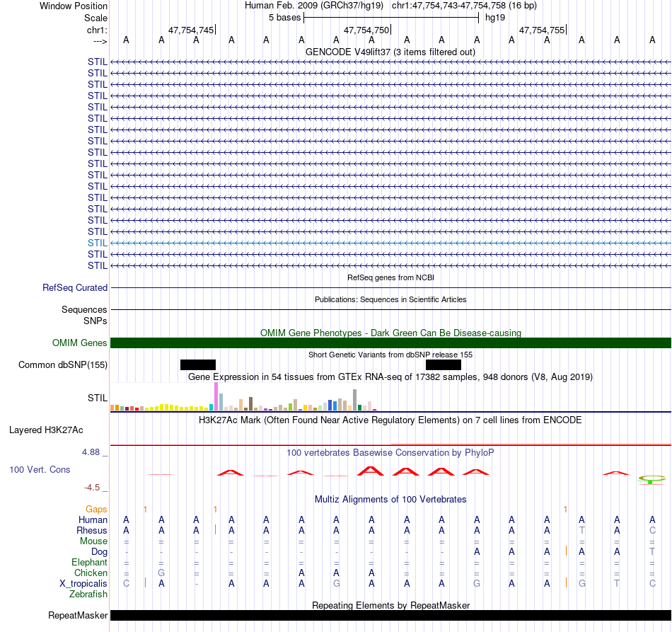672x632 pixels.
Task: Open the GENCODE V49lift37 track title
Action: [390, 52]
